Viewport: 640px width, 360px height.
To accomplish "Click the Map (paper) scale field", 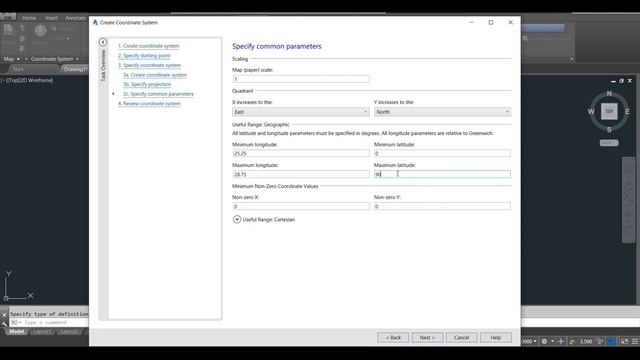I will tap(301, 79).
